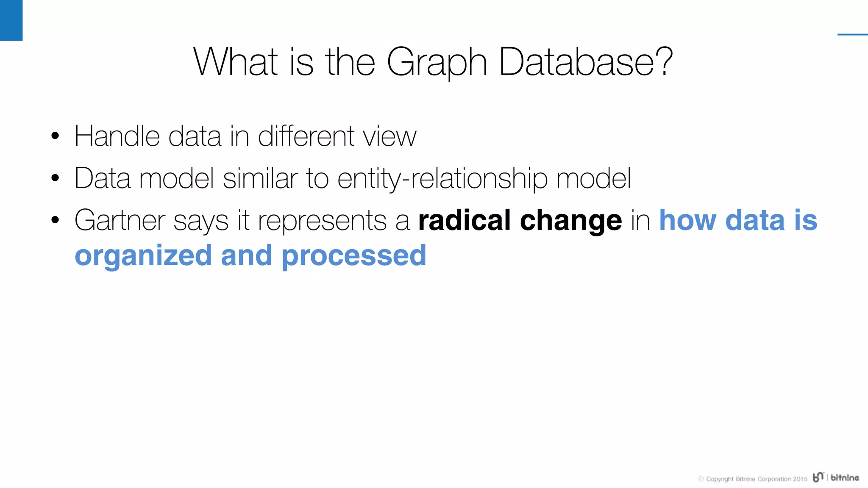Select the slide title 'What is the Graph Database?'
The width and height of the screenshot is (868, 488).
tap(433, 62)
